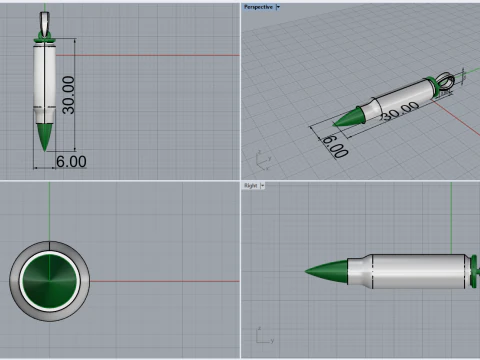
Task: Select the green bullet tip in Right view
Action: [327, 272]
